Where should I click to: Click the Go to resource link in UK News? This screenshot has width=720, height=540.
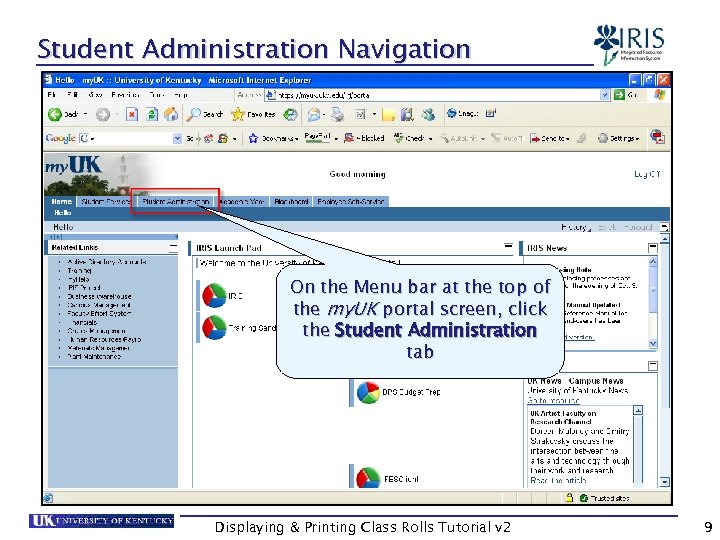pyautogui.click(x=553, y=400)
